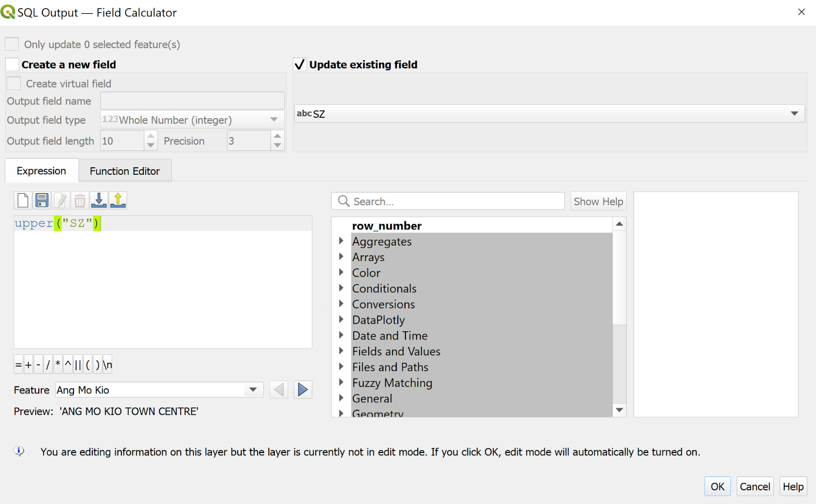Screen dimensions: 816x504
Task: Click the export user expressions icon
Action: click(118, 201)
